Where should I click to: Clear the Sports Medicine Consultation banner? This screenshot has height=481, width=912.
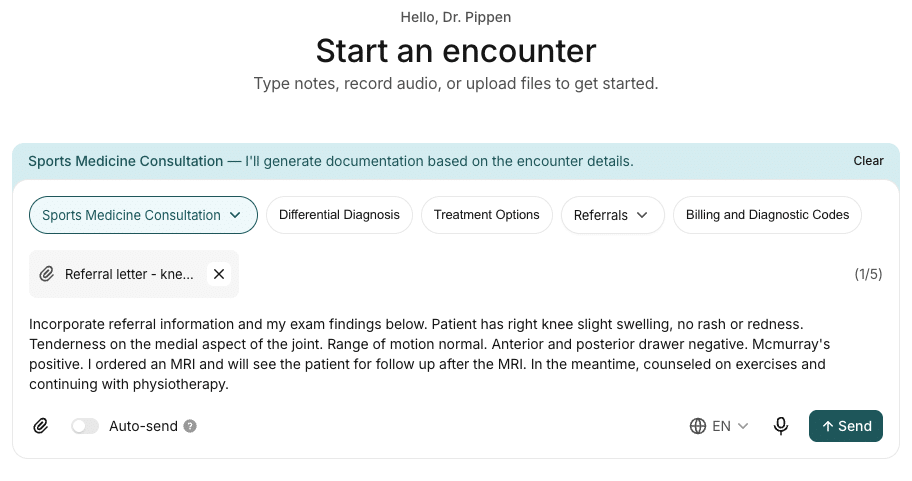(868, 161)
